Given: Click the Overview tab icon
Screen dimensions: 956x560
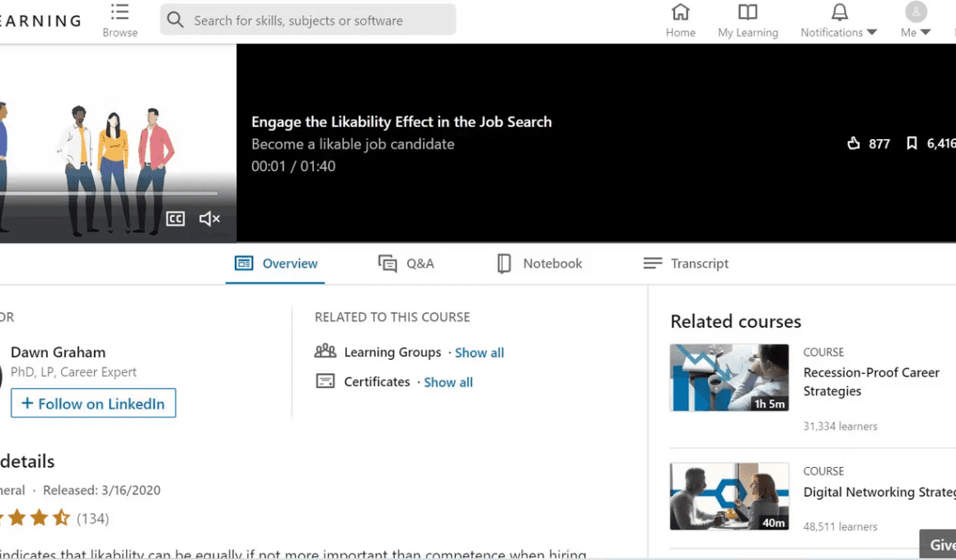Looking at the screenshot, I should 244,264.
